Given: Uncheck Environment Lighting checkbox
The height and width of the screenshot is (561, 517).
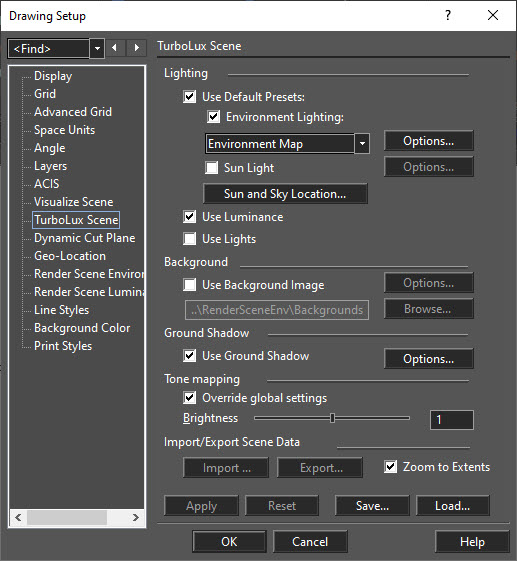Looking at the screenshot, I should 213,117.
